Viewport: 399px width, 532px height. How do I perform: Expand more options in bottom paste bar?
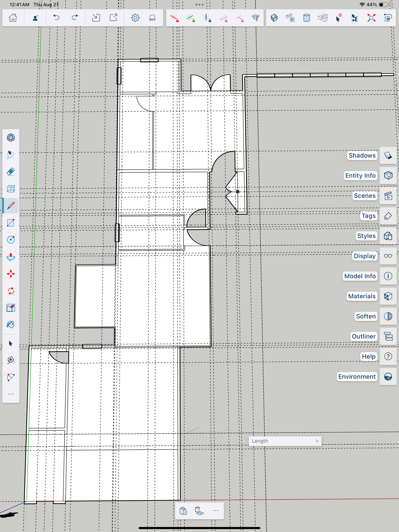point(216,511)
